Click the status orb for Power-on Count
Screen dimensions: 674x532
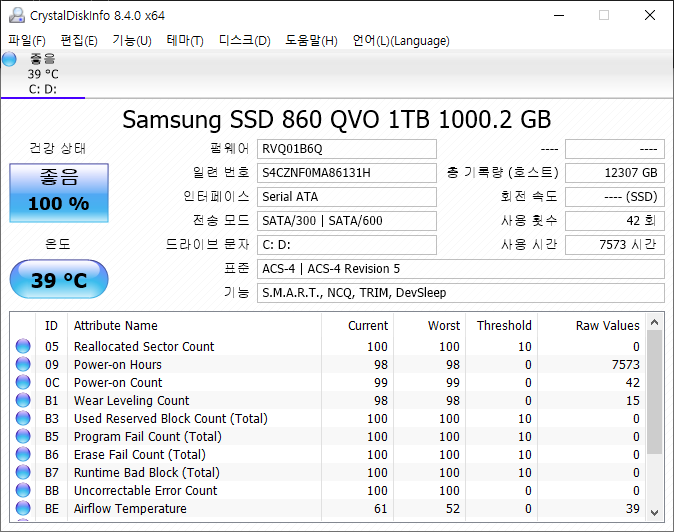tap(23, 382)
